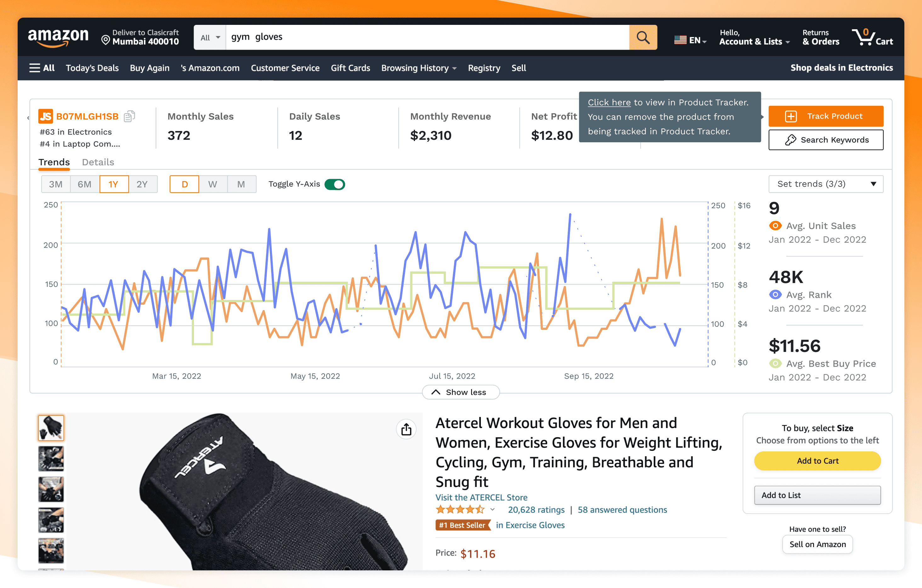The image size is (922, 588).
Task: Open the Set trends (3/3) dropdown
Action: tap(826, 184)
